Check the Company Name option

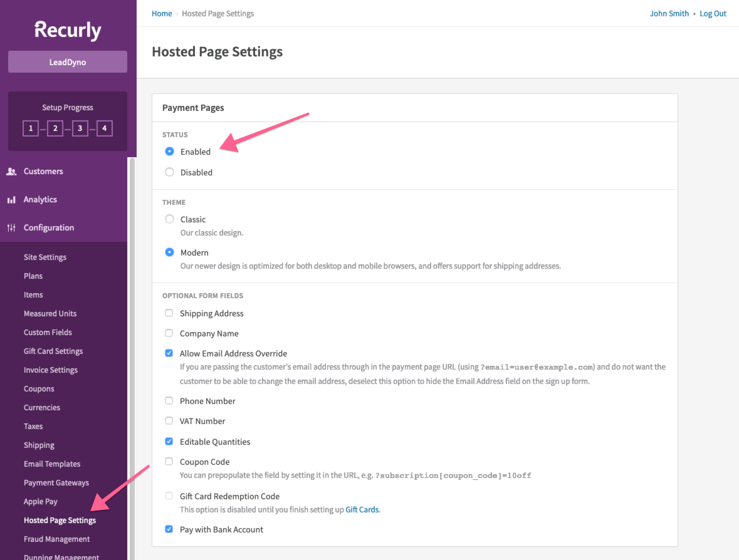169,333
